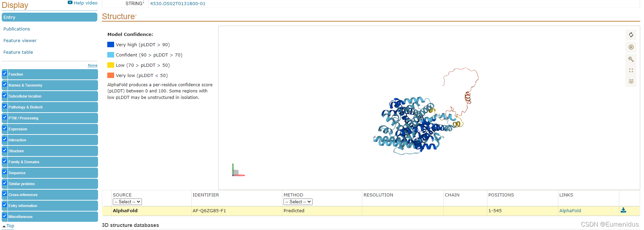This screenshot has width=644, height=230.
Task: Click the Model Confidence label
Action: [x=130, y=35]
